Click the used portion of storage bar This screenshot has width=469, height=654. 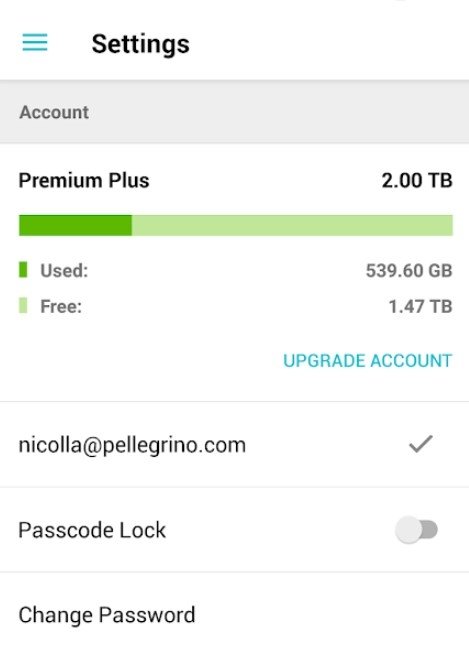click(76, 225)
